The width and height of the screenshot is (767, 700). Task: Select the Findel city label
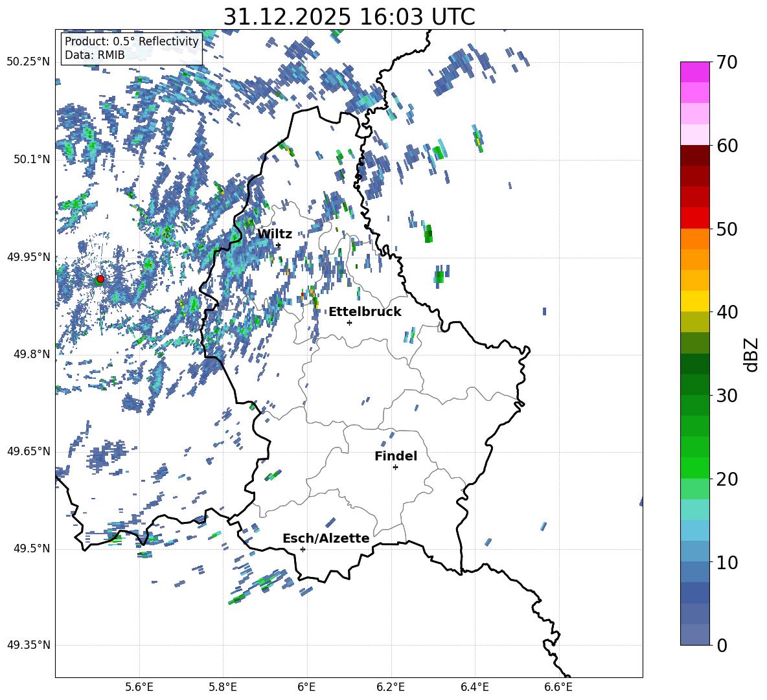(396, 456)
